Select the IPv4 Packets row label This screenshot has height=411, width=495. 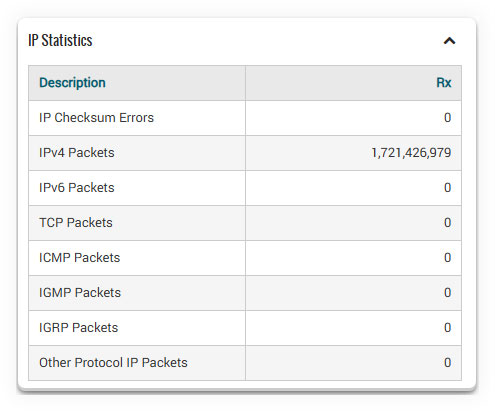pos(77,153)
